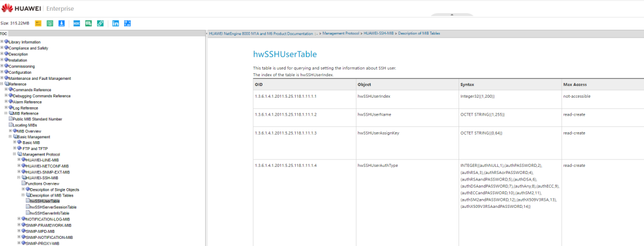
Task: Click the blue translate toolbar icon
Action: click(128, 23)
